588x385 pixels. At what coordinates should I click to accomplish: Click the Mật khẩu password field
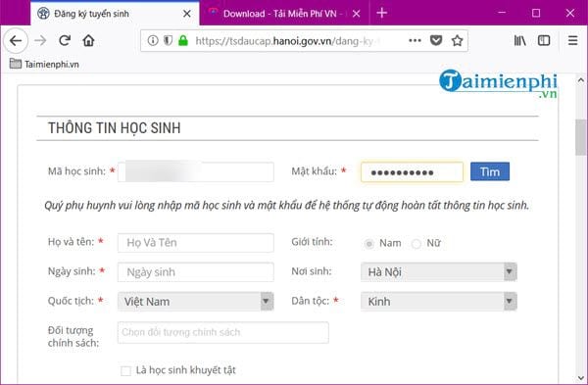[x=412, y=172]
